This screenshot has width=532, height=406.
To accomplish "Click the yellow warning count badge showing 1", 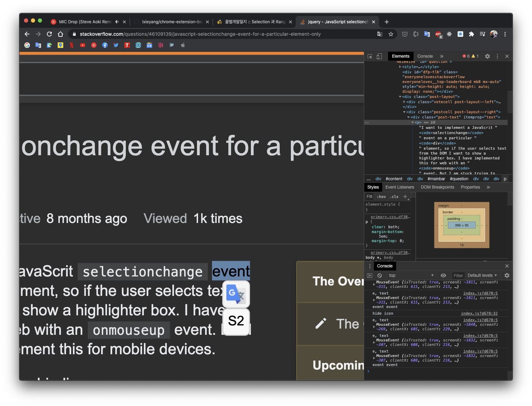I will click(475, 56).
